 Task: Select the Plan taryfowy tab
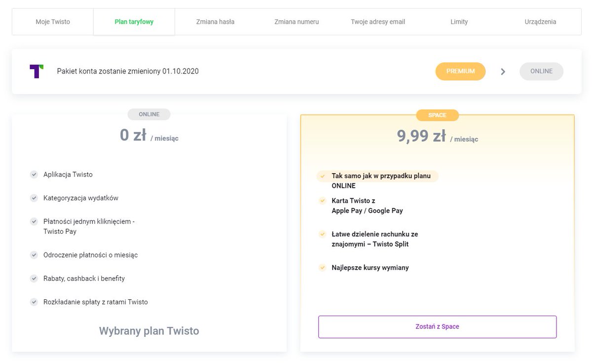pyautogui.click(x=134, y=22)
